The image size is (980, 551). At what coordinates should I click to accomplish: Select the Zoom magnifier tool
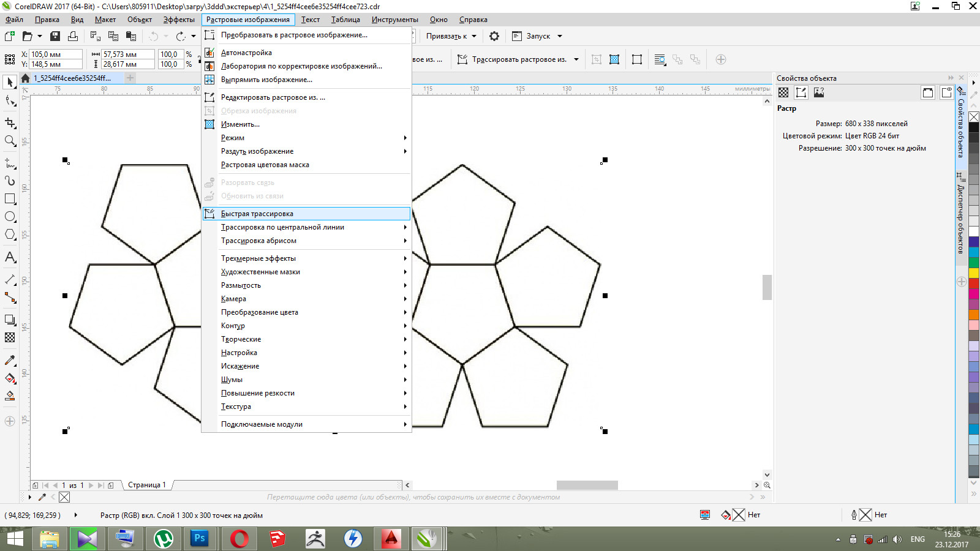point(10,141)
